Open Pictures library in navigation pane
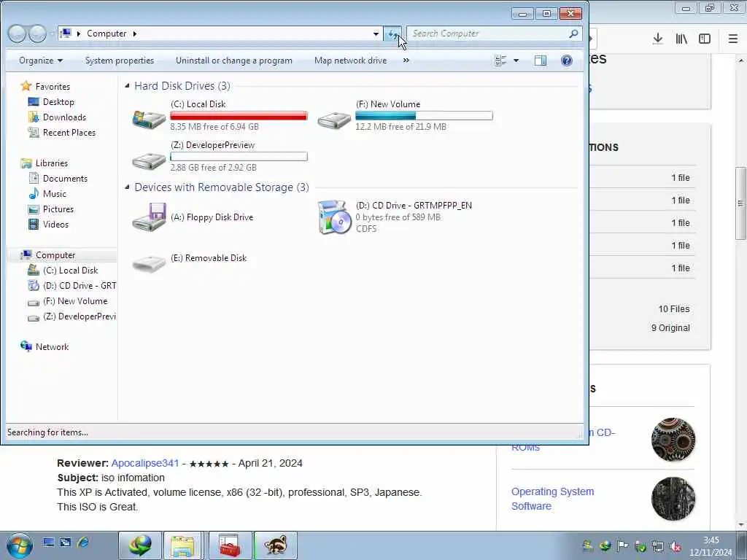This screenshot has height=560, width=747. coord(58,209)
